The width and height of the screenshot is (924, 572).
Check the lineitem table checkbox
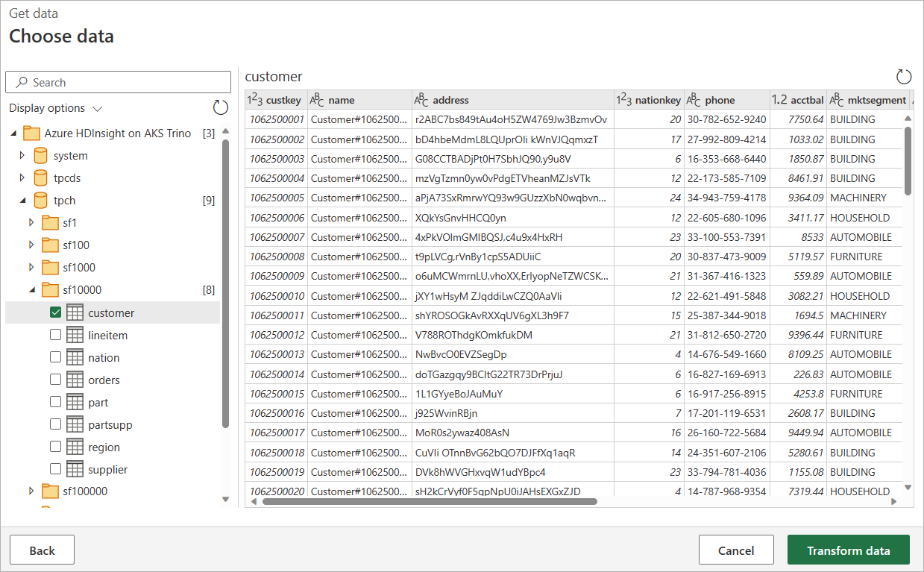click(55, 335)
